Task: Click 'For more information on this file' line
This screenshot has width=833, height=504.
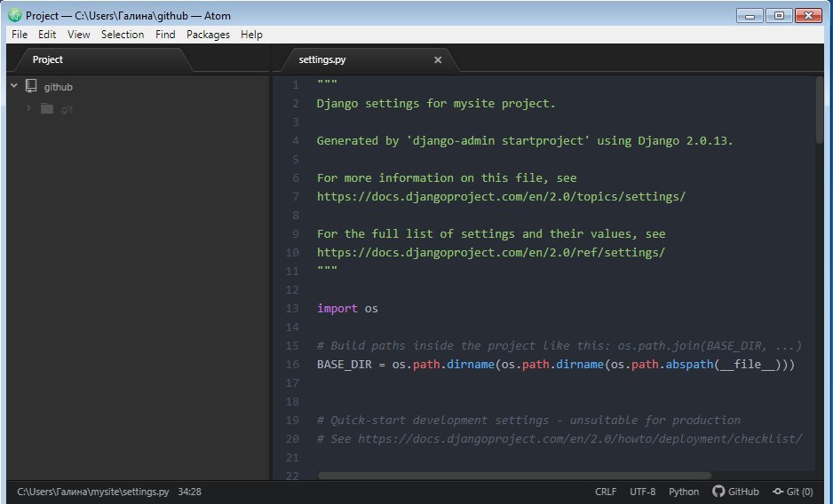Action: pos(447,178)
